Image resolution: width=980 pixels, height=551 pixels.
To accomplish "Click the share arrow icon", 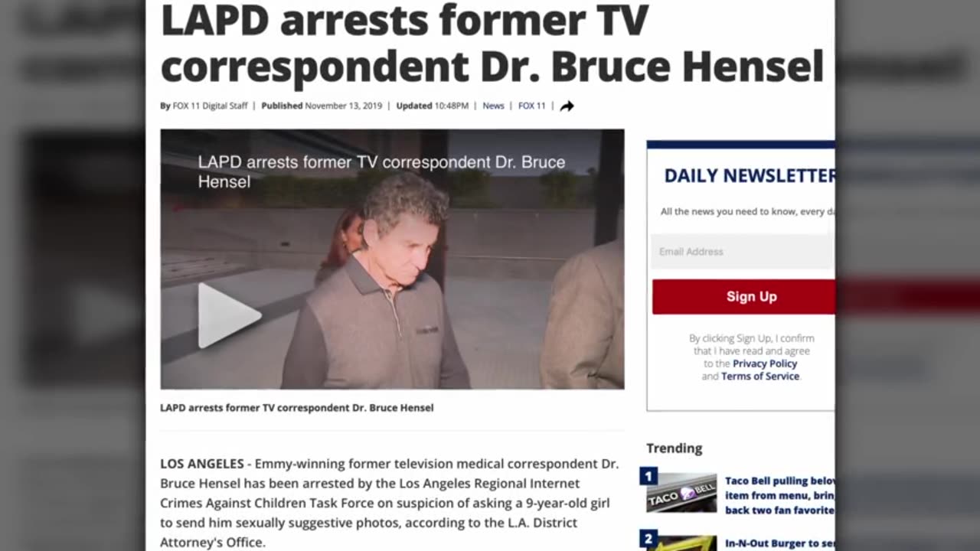I will coord(567,106).
